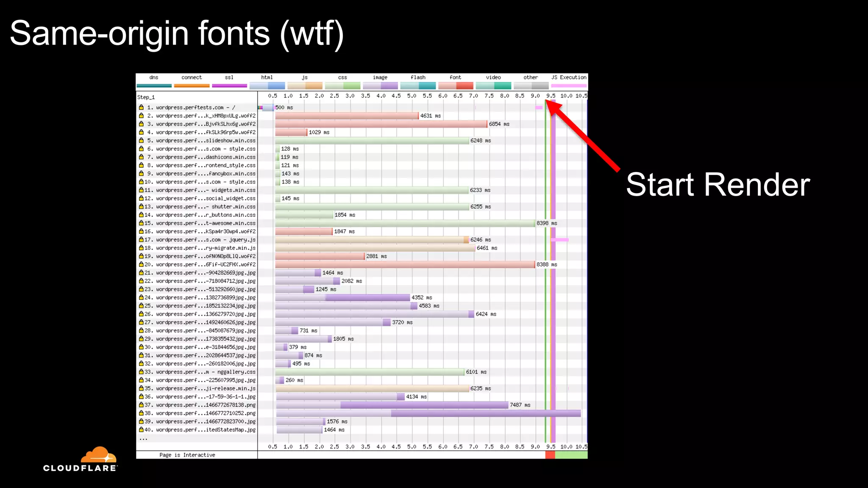The image size is (868, 488).
Task: Click the JS Execution legend pink swatch
Action: (x=569, y=86)
